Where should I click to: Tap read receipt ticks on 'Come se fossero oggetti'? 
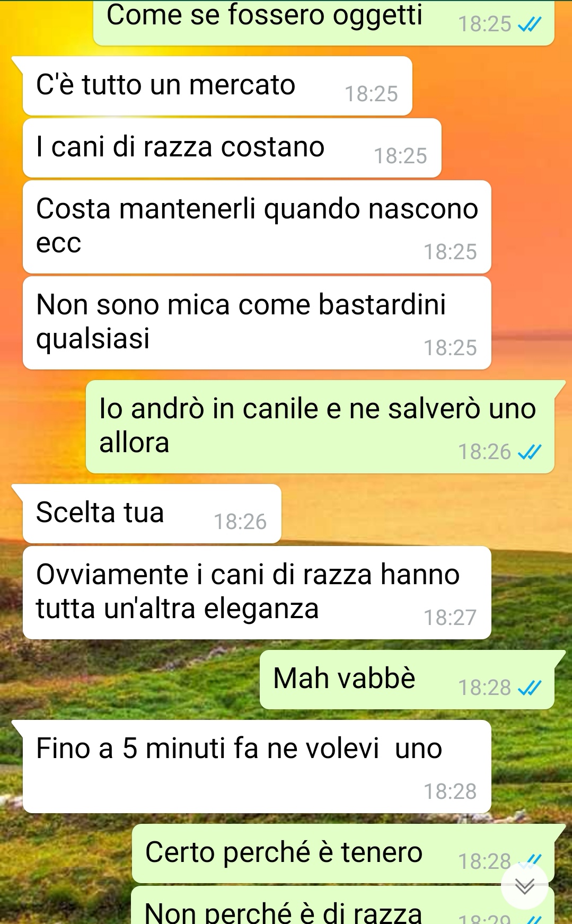pyautogui.click(x=530, y=24)
